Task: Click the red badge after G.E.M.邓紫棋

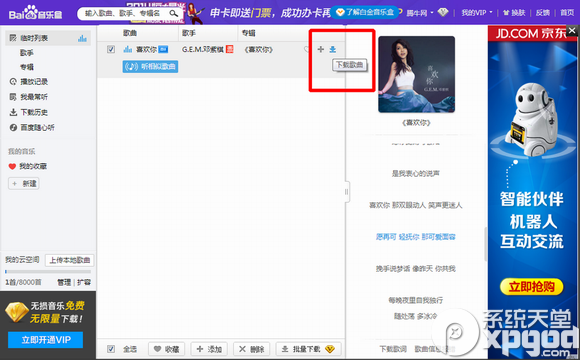Action: click(x=229, y=49)
